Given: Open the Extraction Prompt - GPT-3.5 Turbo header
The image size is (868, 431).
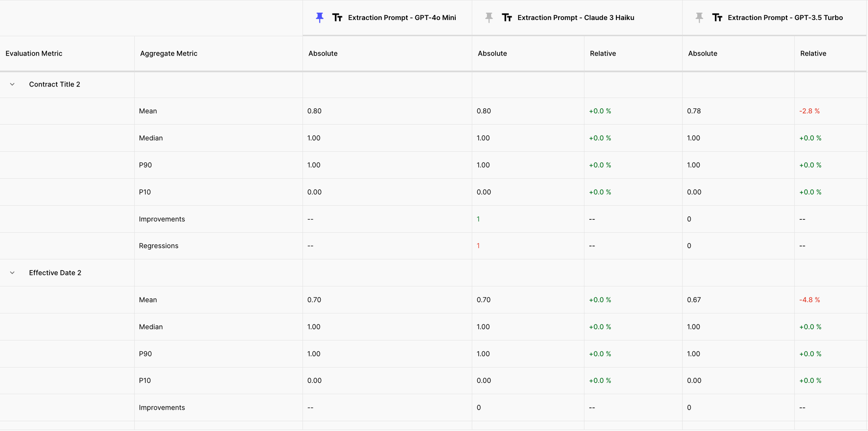Looking at the screenshot, I should click(786, 18).
